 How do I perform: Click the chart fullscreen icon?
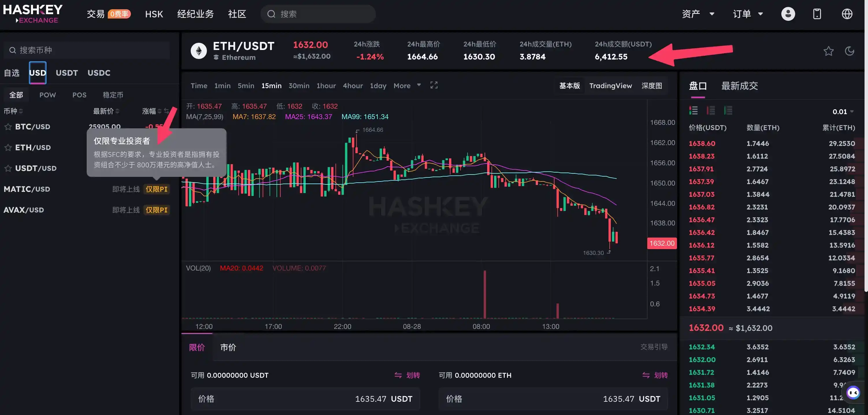pyautogui.click(x=434, y=85)
